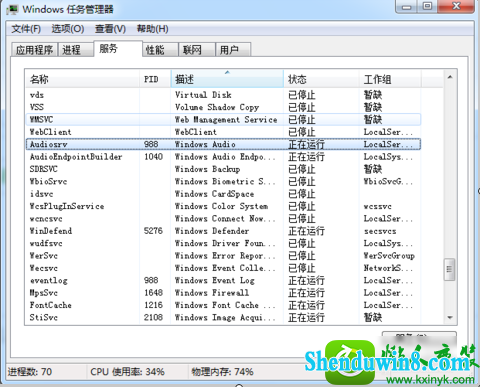Click the Windows Audio description cell
480x387 pixels.
pos(205,144)
